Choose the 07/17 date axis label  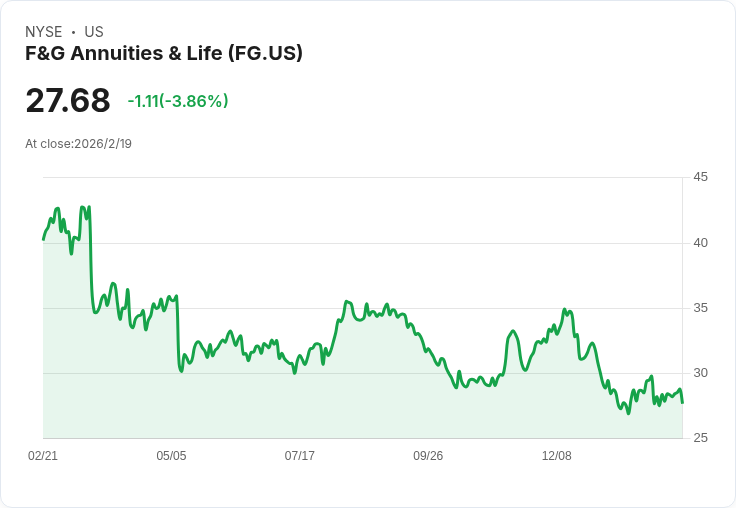300,456
